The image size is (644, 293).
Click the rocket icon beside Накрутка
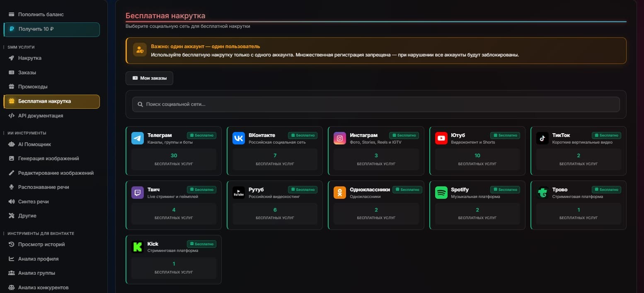[x=12, y=58]
